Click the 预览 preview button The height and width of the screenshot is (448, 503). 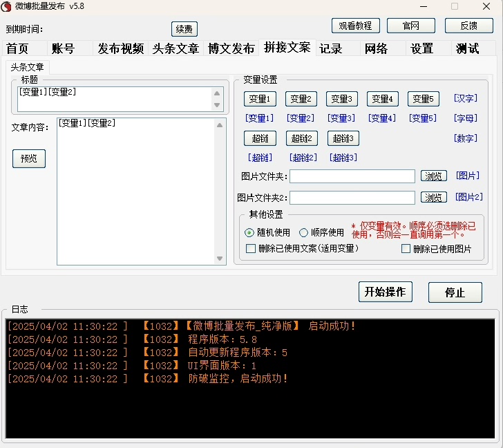pyautogui.click(x=29, y=158)
